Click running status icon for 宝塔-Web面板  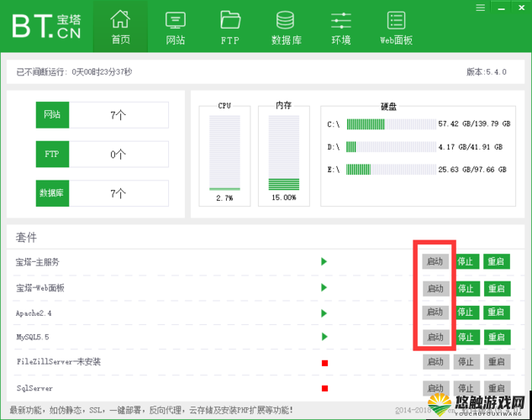pyautogui.click(x=324, y=287)
